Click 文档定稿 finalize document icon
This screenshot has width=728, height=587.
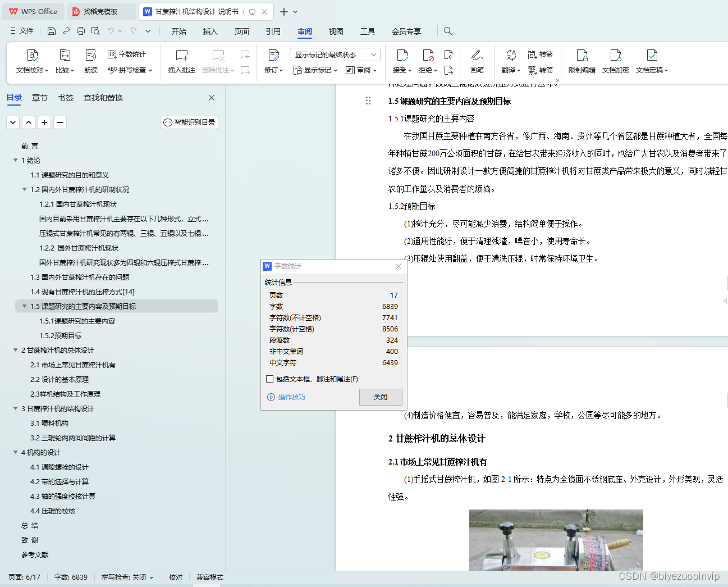click(652, 55)
